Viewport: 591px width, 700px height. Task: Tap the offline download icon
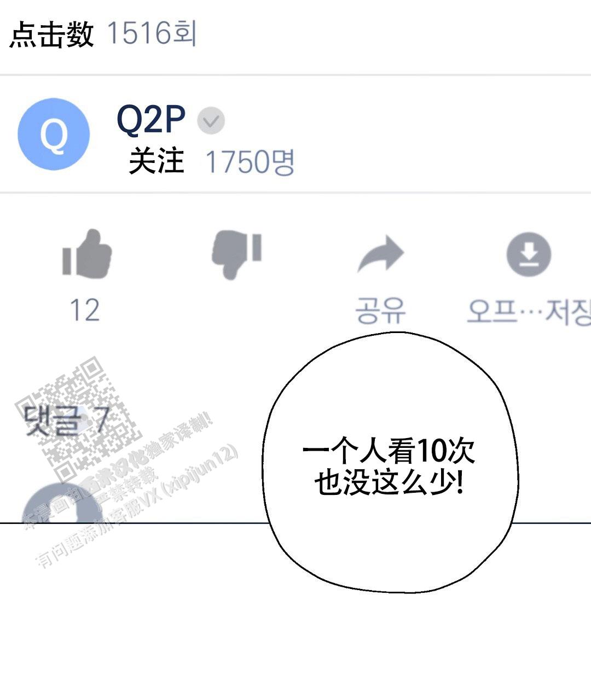point(529,254)
